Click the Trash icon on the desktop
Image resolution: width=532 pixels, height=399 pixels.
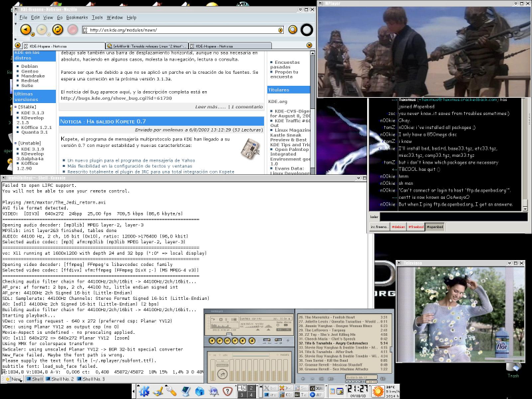pos(513,369)
